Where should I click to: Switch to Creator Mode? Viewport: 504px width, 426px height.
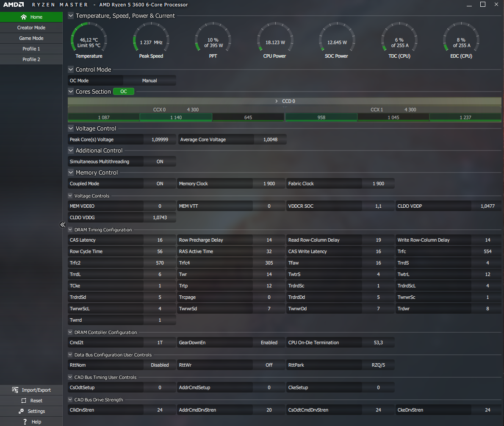(31, 28)
